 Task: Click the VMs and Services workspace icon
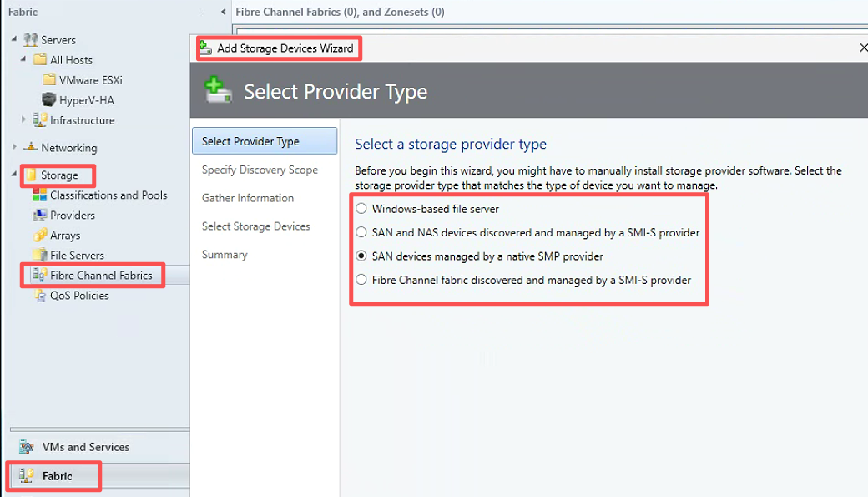point(26,447)
